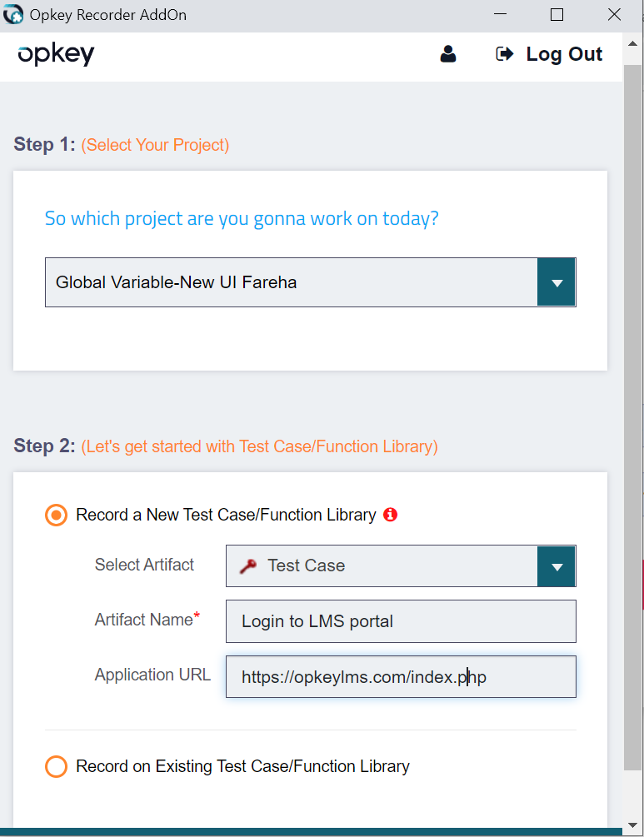Viewport: 644px width, 837px height.
Task: Maximize the Opkey Recorder window
Action: pos(557,15)
